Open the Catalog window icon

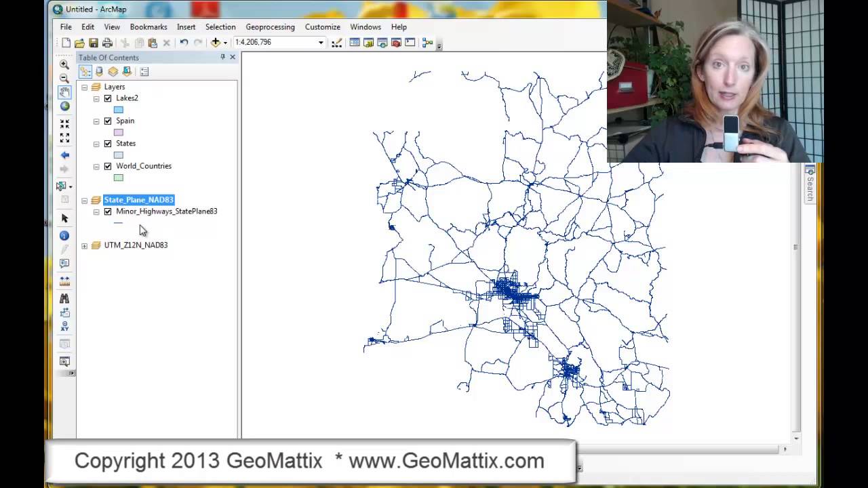tap(368, 43)
